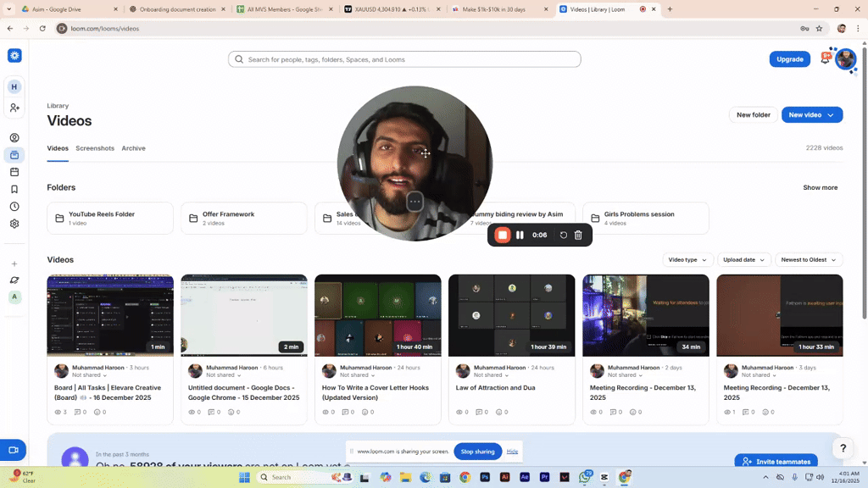The width and height of the screenshot is (868, 488).
Task: Invite a member via the person-plus sidebar icon
Action: coord(14,108)
